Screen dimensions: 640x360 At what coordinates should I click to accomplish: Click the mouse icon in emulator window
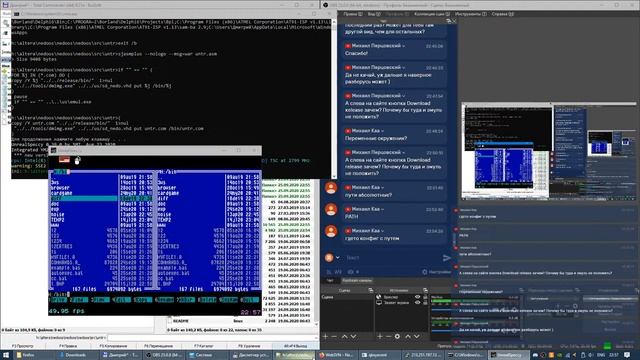[x=78, y=160]
